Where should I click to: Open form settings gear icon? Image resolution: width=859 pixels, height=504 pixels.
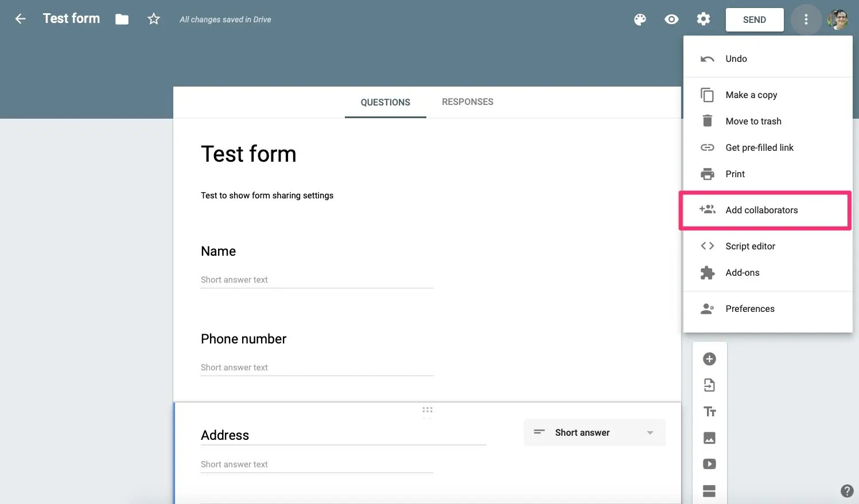click(703, 19)
